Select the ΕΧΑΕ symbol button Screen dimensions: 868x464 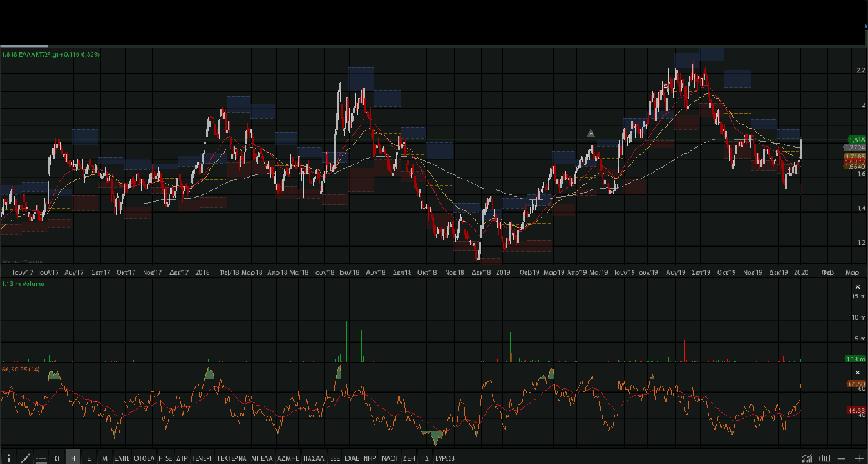(351, 458)
